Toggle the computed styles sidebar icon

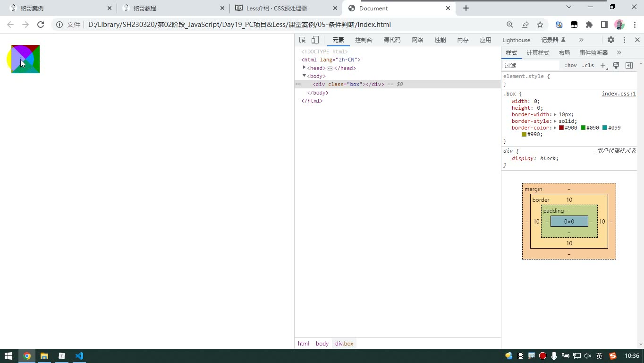point(629,66)
